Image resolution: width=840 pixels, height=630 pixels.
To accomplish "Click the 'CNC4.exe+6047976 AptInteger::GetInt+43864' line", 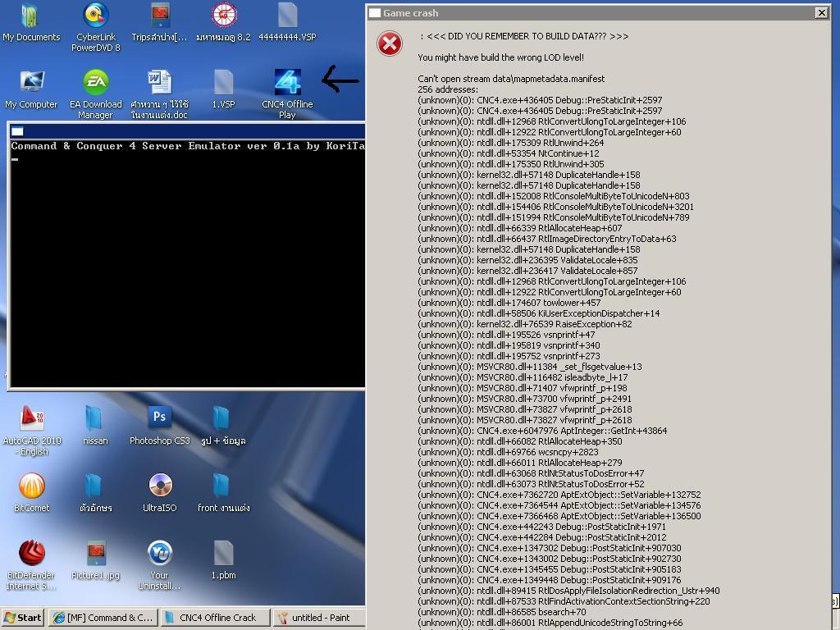I will pyautogui.click(x=542, y=431).
